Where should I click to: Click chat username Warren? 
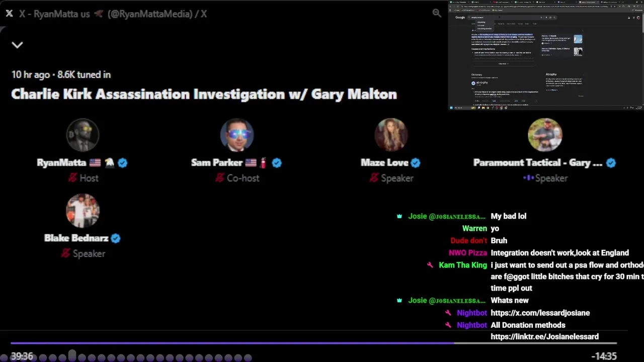(474, 228)
